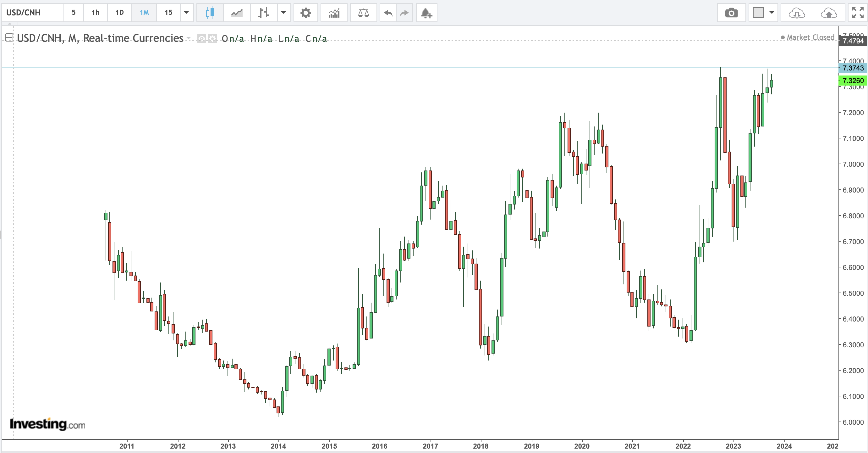Viewport: 868px width, 453px height.
Task: Click the 7.4794 crosshair price label
Action: [853, 41]
